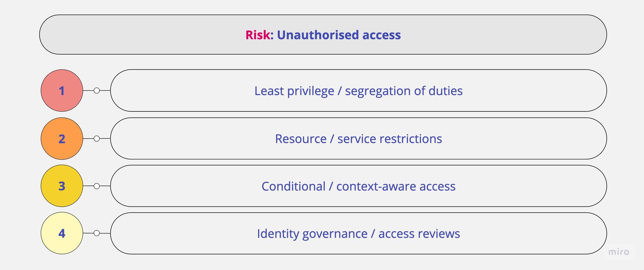Screen dimensions: 644x270
Task: Click the orange circle numbered 2
Action: click(62, 138)
